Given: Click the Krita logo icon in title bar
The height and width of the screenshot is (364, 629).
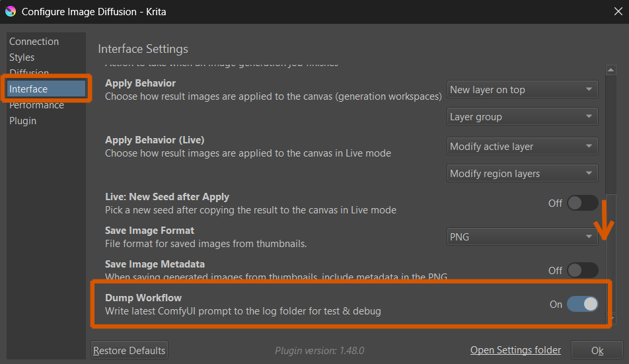Looking at the screenshot, I should pos(11,12).
